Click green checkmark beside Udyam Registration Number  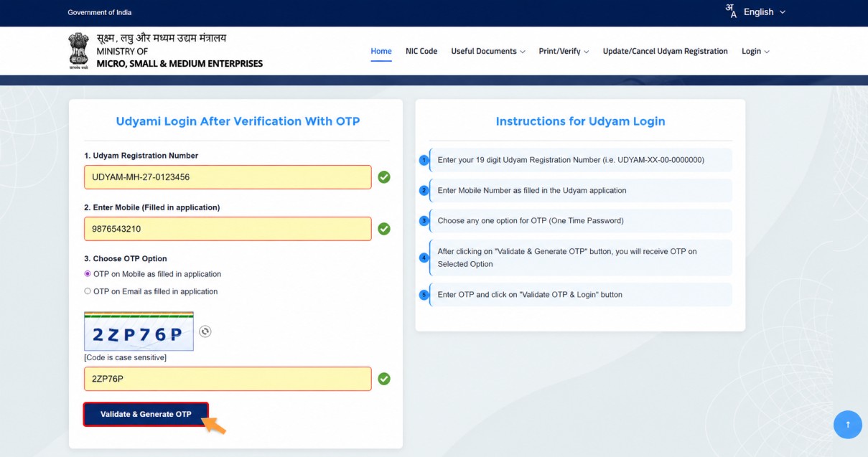[384, 177]
